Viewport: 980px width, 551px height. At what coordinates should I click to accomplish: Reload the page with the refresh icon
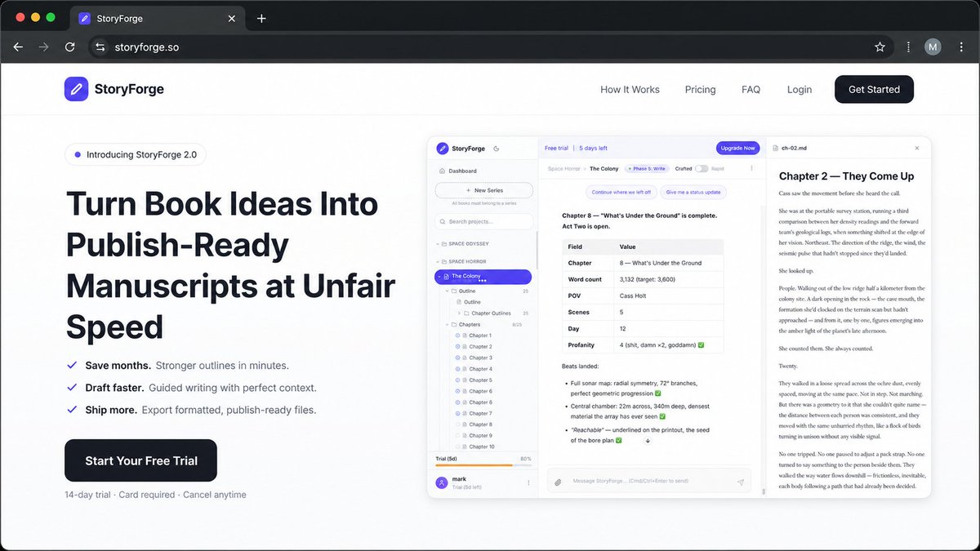click(70, 47)
